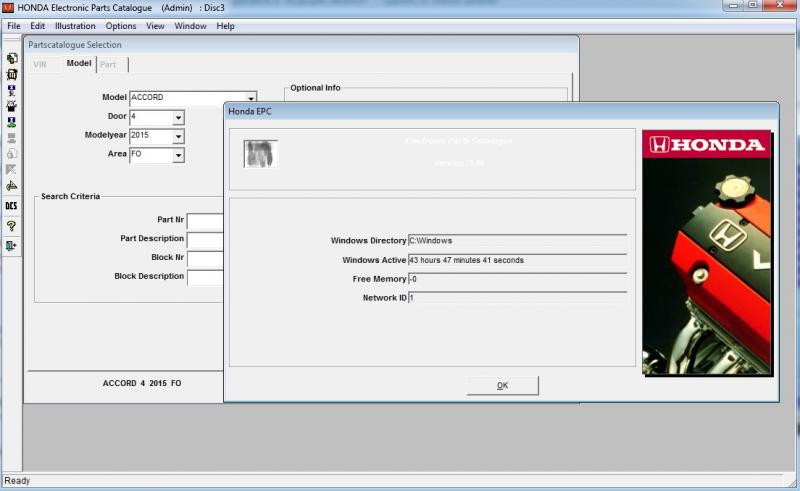This screenshot has height=491, width=800.
Task: Click the grayed-out printer icon in left toolbar
Action: 11,138
